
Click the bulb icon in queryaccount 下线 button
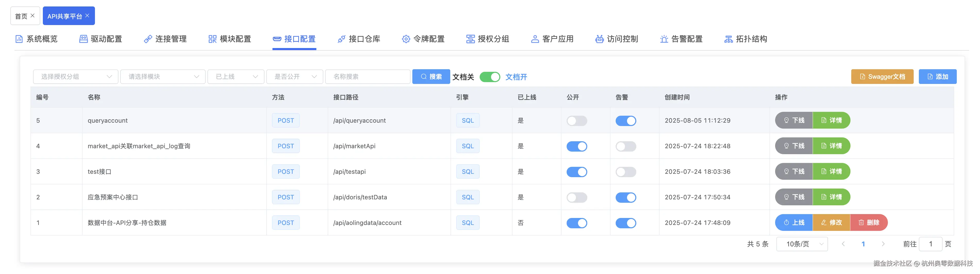(x=786, y=120)
